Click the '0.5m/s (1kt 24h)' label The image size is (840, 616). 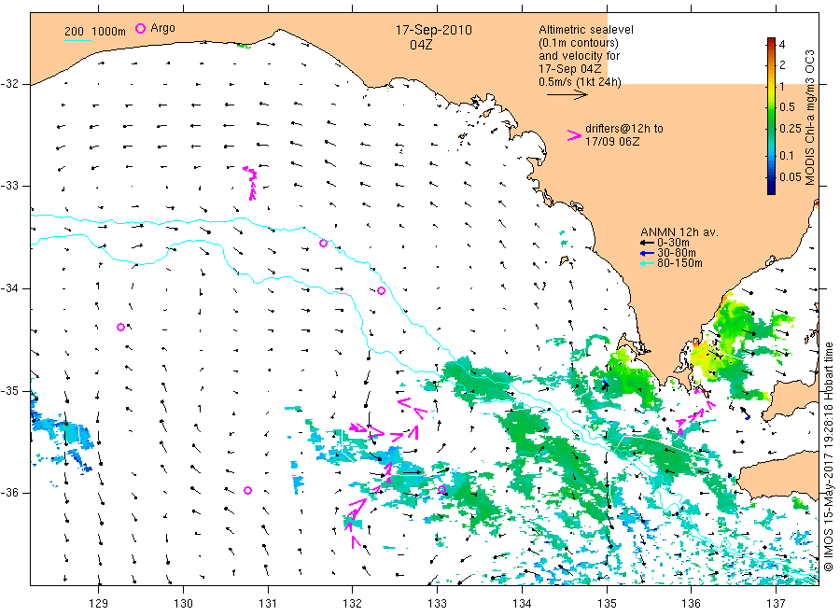coord(581,82)
